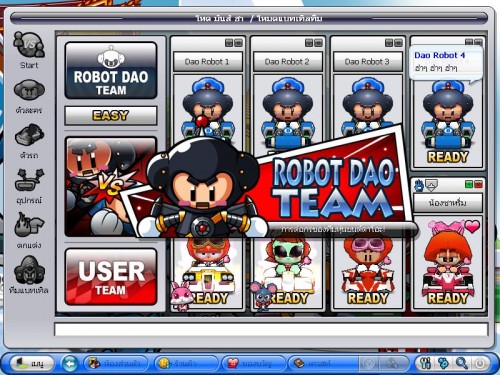Open the menu button in bottom-left
500x375 pixels.
point(32,363)
